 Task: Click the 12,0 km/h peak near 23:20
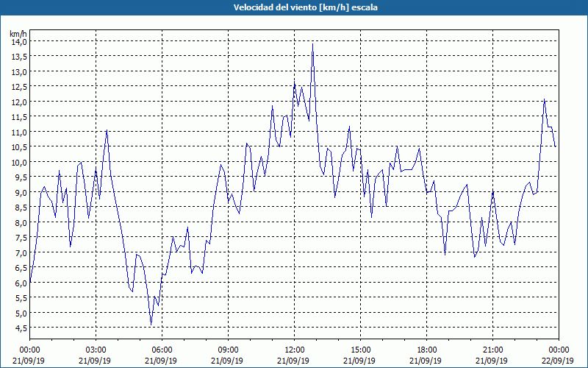(x=544, y=99)
